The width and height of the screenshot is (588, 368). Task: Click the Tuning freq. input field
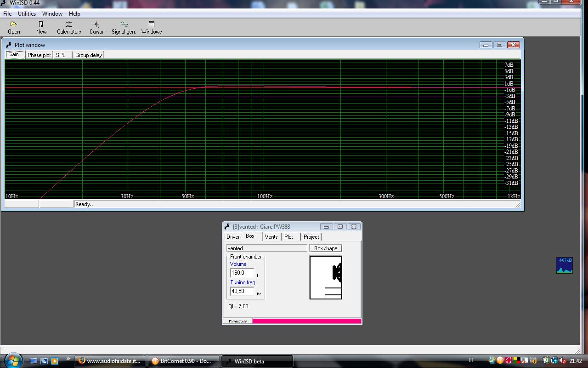242,291
